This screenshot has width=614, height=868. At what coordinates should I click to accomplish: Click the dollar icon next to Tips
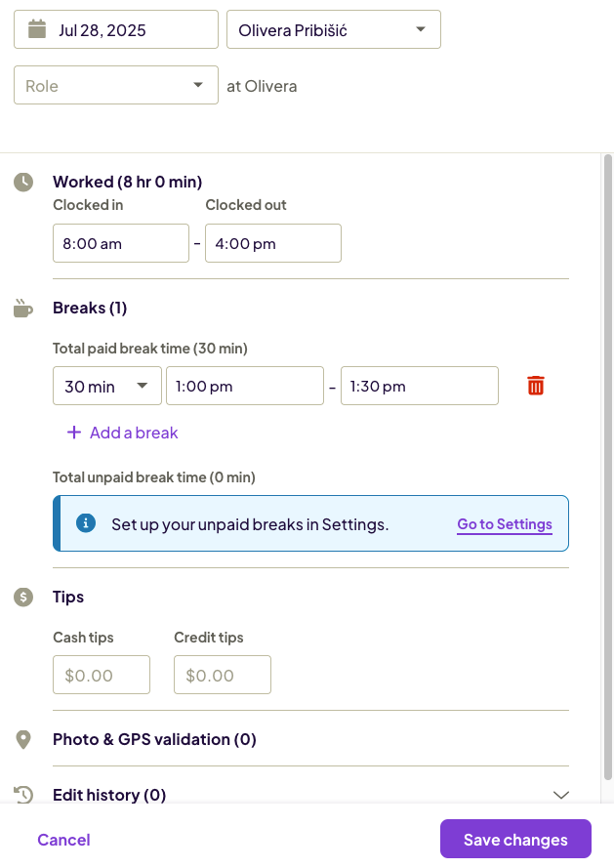tap(23, 596)
